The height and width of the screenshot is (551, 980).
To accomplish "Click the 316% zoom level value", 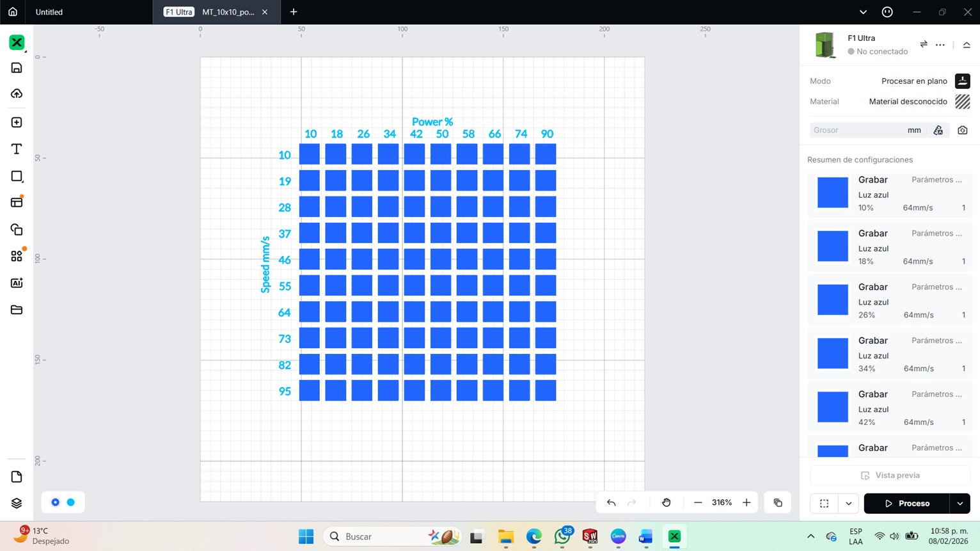I will tap(722, 503).
